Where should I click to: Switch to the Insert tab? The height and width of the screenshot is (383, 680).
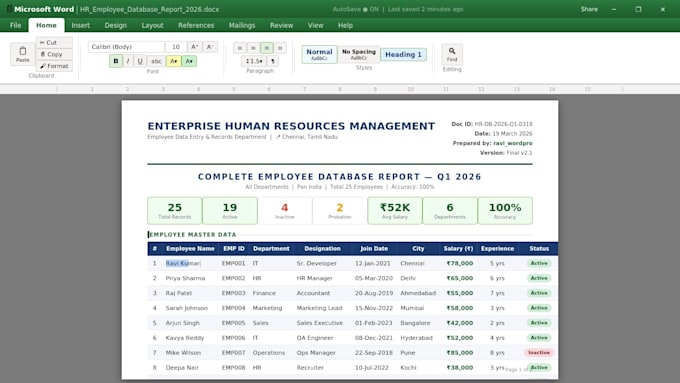[x=81, y=25]
